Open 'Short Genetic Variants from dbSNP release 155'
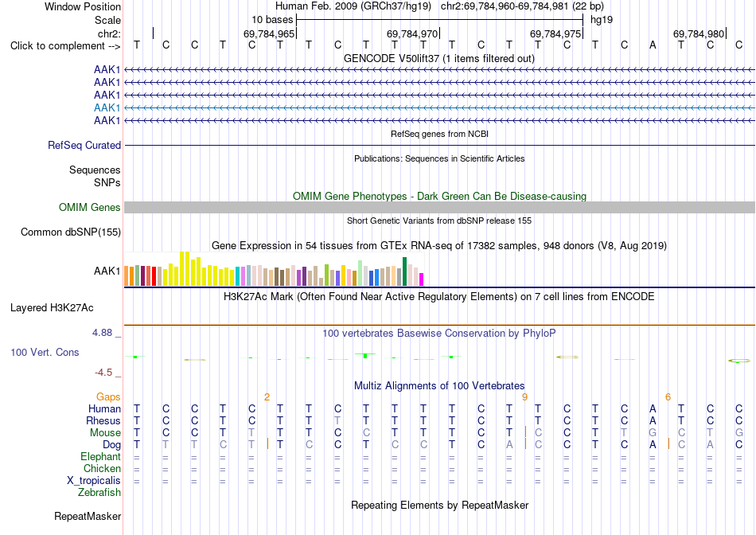 point(439,221)
